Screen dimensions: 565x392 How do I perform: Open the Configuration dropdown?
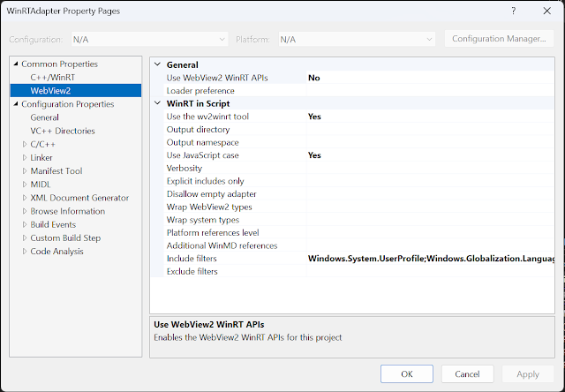coord(149,39)
